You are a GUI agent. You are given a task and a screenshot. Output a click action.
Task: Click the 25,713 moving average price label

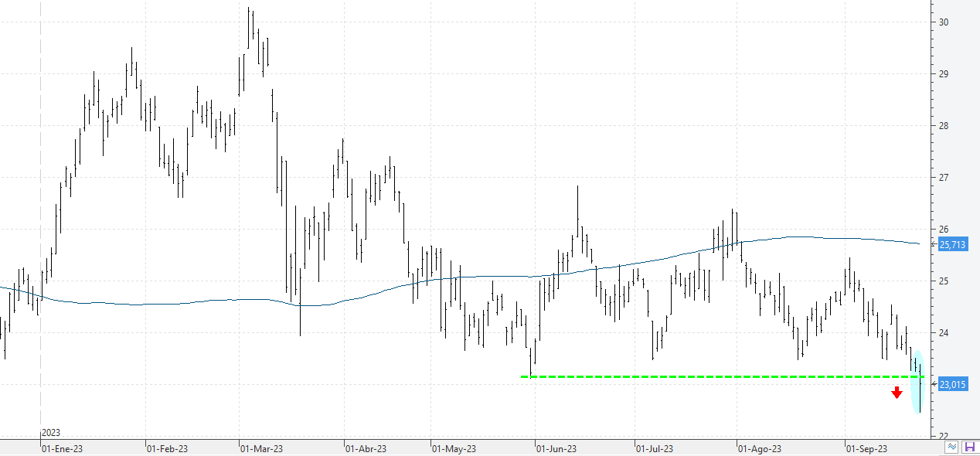(952, 245)
